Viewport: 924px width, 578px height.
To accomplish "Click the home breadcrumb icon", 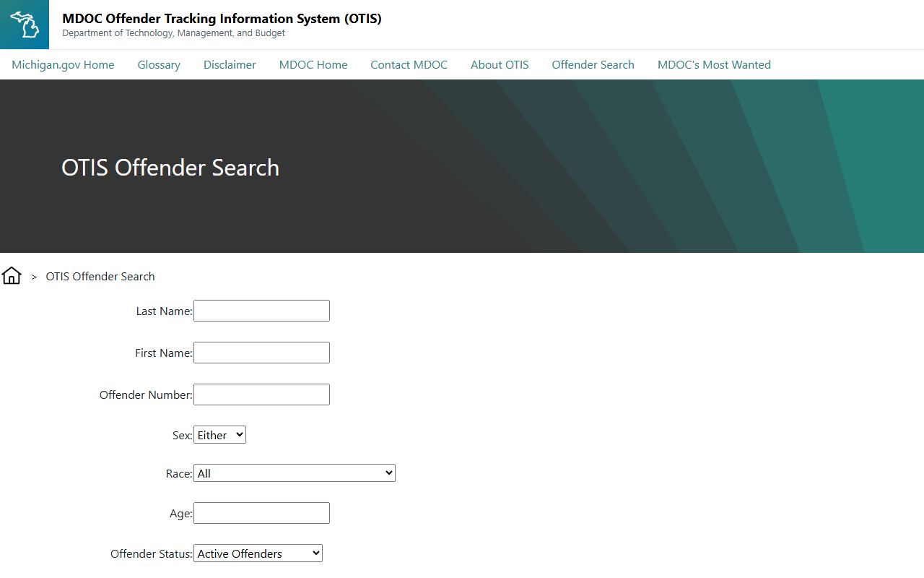I will point(12,275).
